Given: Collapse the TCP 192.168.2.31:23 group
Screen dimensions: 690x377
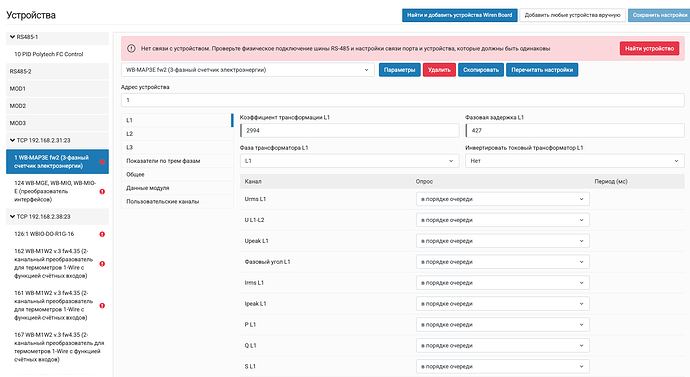Looking at the screenshot, I should point(12,140).
